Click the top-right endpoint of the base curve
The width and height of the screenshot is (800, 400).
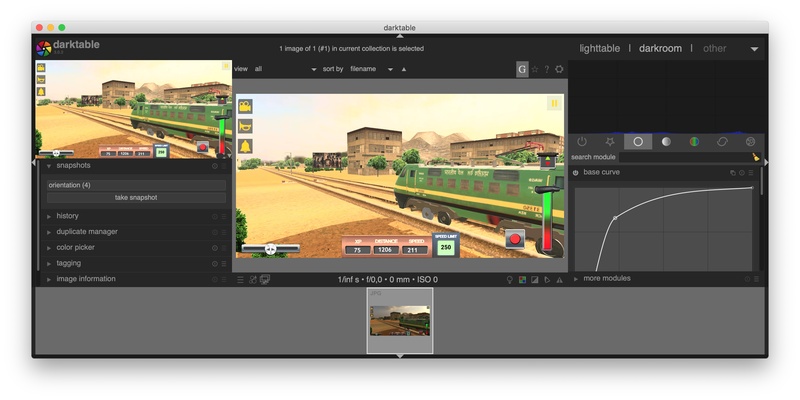752,188
